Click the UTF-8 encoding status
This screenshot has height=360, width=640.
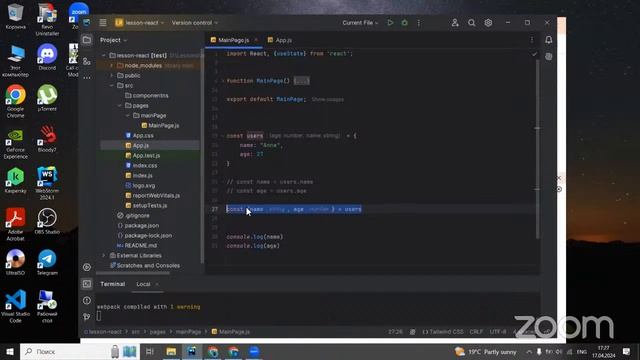click(x=498, y=332)
